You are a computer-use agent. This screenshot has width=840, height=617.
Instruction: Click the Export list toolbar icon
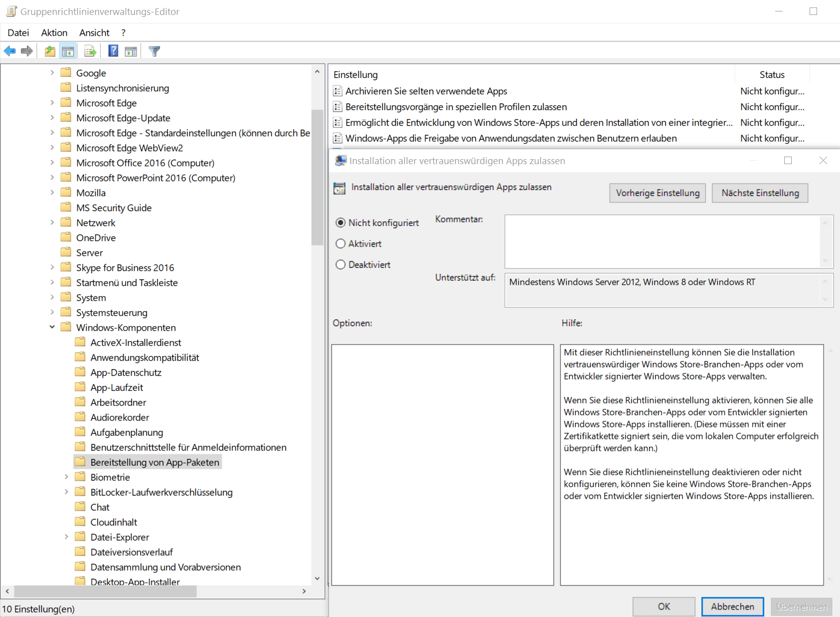point(90,51)
